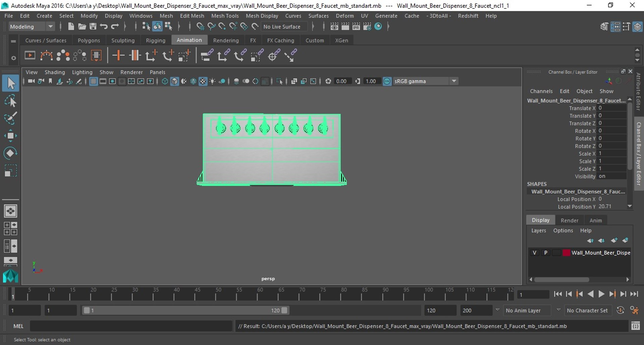
Task: Click the single pane layout icon
Action: click(10, 211)
